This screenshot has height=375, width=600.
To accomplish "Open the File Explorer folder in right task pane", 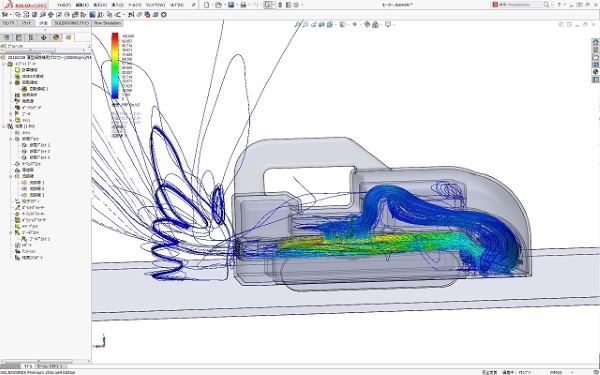I will [595, 57].
